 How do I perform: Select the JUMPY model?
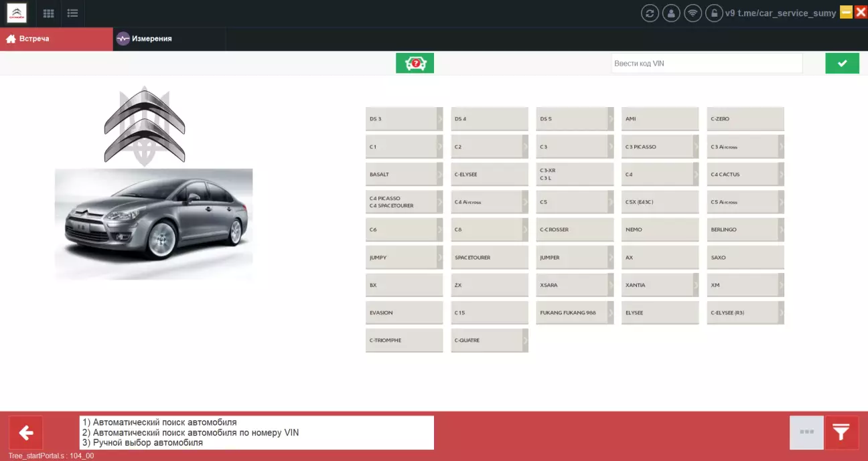(x=404, y=258)
